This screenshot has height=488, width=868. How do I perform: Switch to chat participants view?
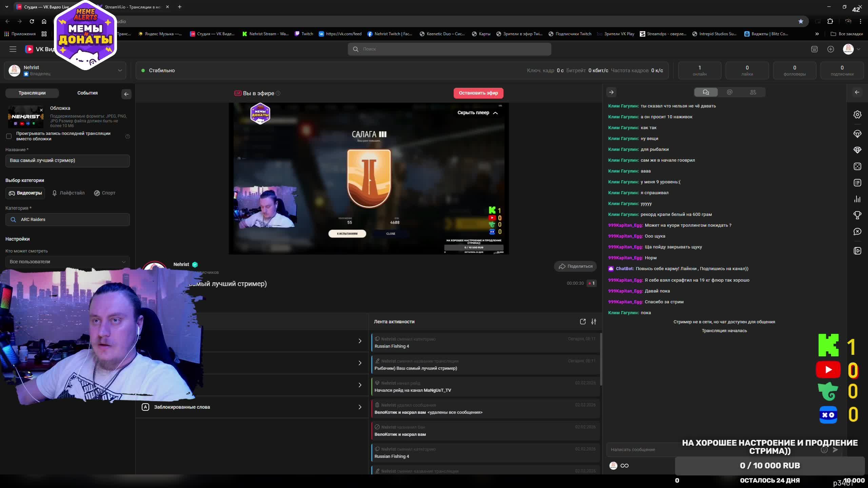753,92
